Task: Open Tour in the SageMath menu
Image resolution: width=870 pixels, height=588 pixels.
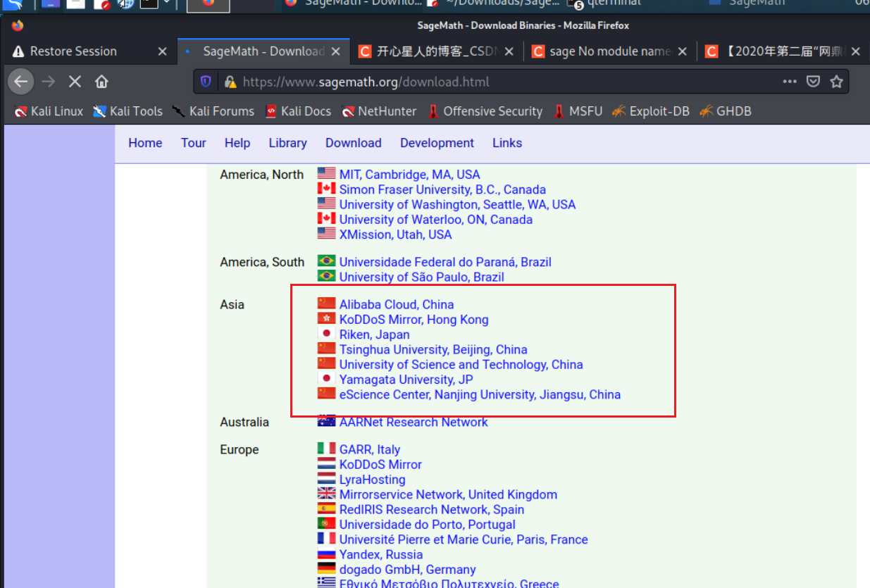Action: click(194, 143)
